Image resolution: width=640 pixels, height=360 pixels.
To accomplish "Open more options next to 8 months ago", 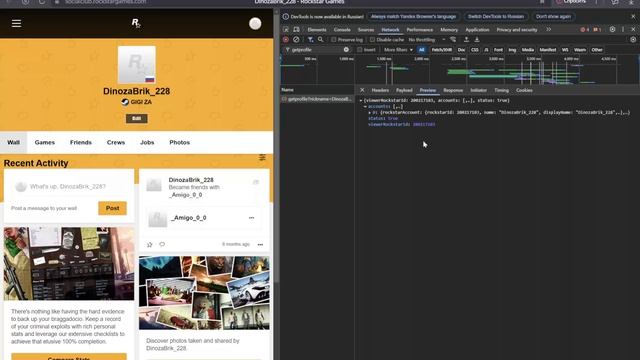I will point(260,244).
